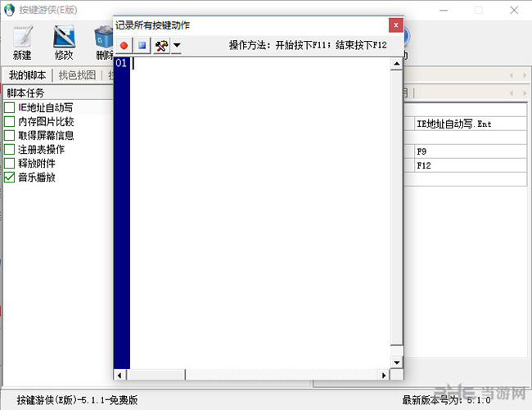This screenshot has width=532, height=410.
Task: Click the app logo in title bar
Action: (x=9, y=10)
